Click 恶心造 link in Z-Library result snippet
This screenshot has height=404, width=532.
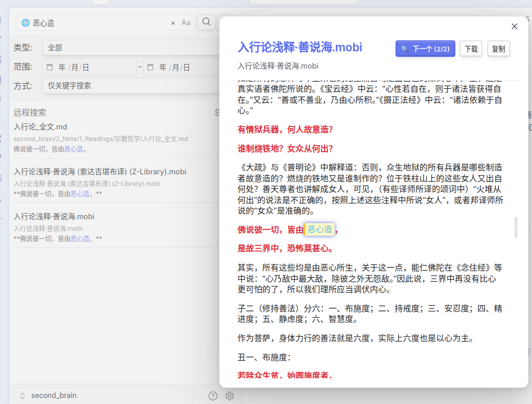pos(80,194)
